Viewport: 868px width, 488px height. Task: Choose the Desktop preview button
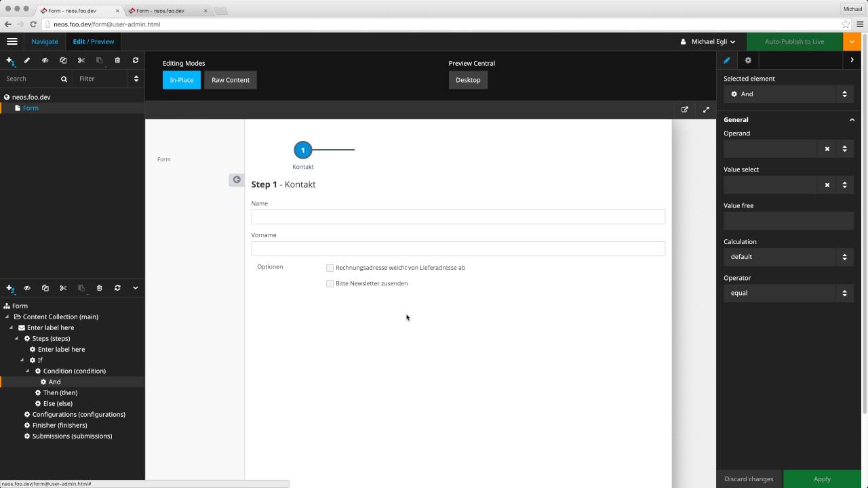pyautogui.click(x=468, y=80)
